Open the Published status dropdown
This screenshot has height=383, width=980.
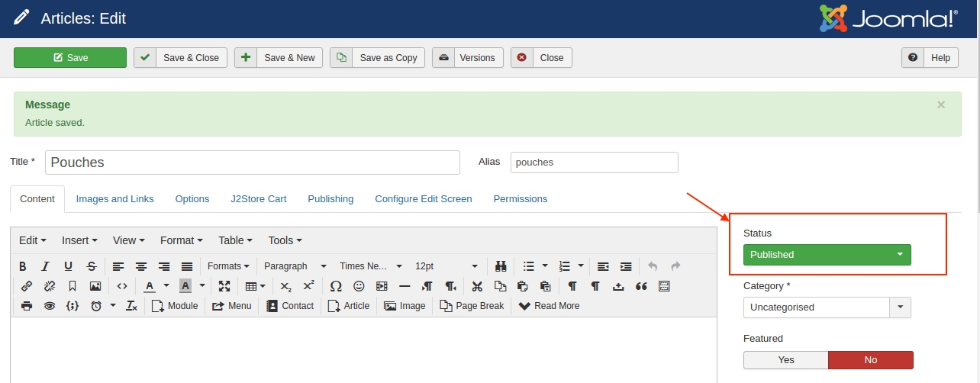tap(827, 255)
